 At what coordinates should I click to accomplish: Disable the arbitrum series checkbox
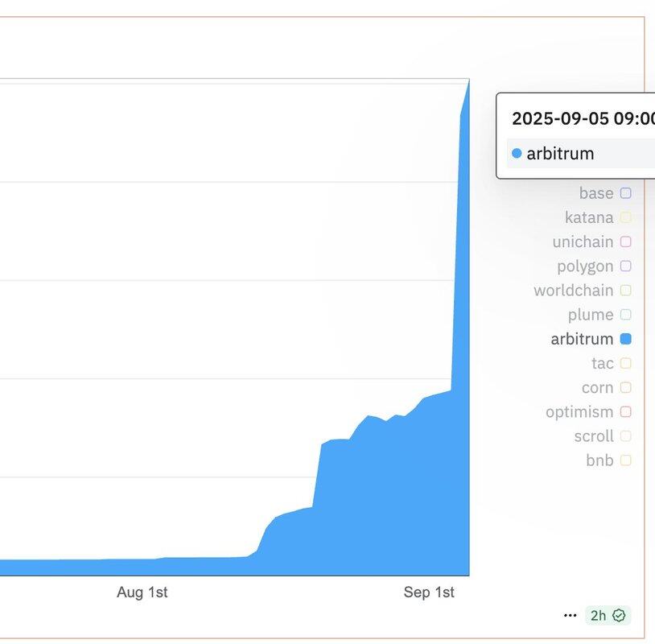pyautogui.click(x=625, y=339)
